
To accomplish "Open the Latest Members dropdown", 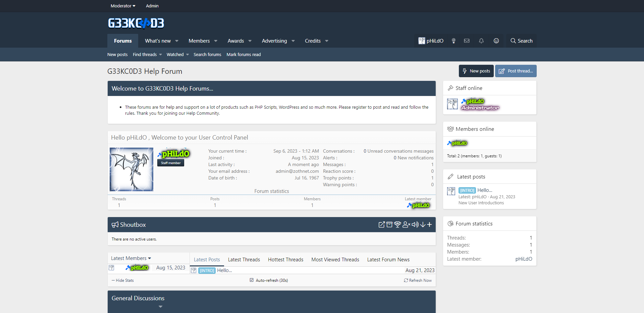I will [131, 258].
